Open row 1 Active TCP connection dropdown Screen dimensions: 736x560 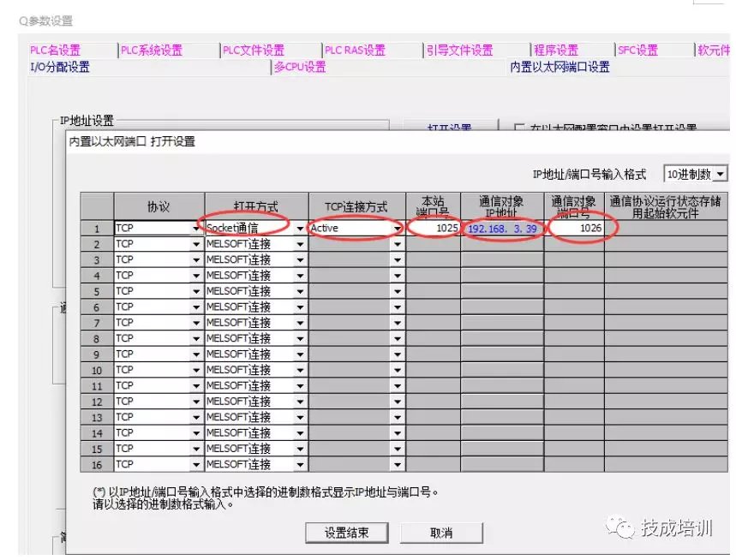[398, 229]
